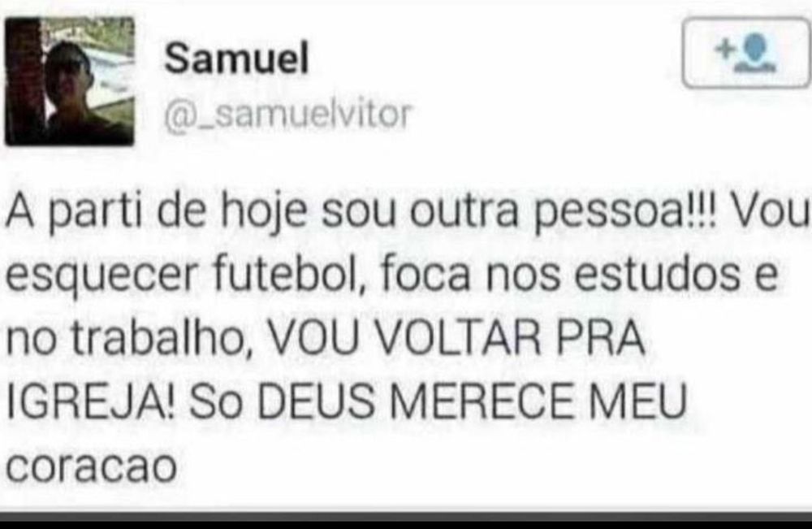Click the dark bar below the tweet

pyautogui.click(x=406, y=520)
